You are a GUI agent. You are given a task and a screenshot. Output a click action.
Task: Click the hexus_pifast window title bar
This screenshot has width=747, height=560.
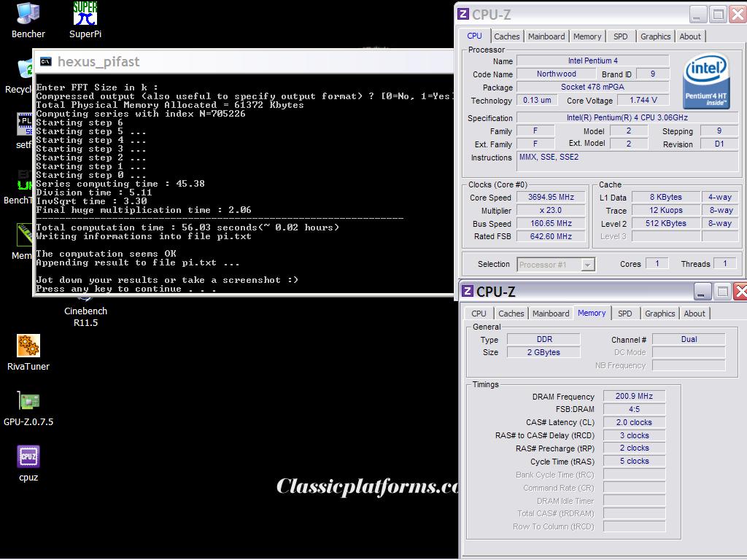pyautogui.click(x=245, y=61)
